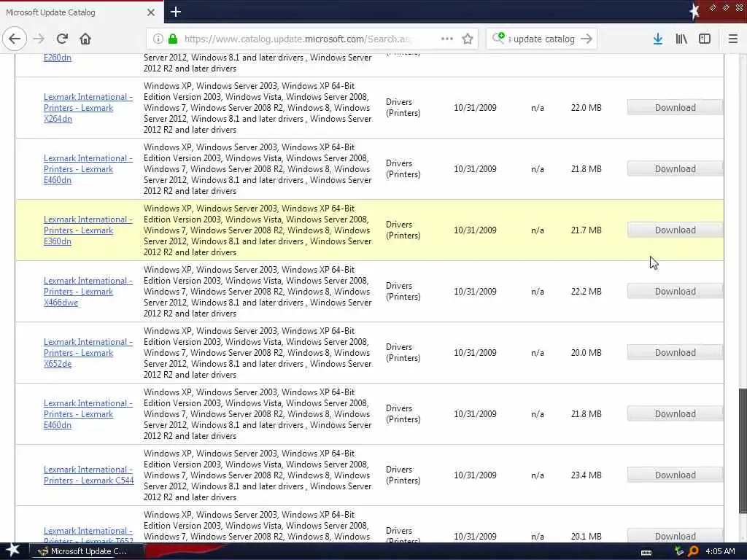Click the green padlock security icon

click(173, 39)
